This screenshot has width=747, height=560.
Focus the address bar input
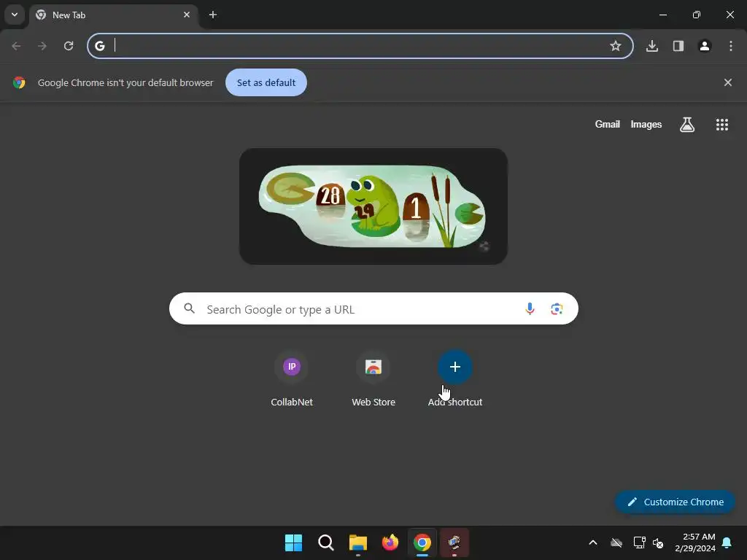tap(360, 46)
